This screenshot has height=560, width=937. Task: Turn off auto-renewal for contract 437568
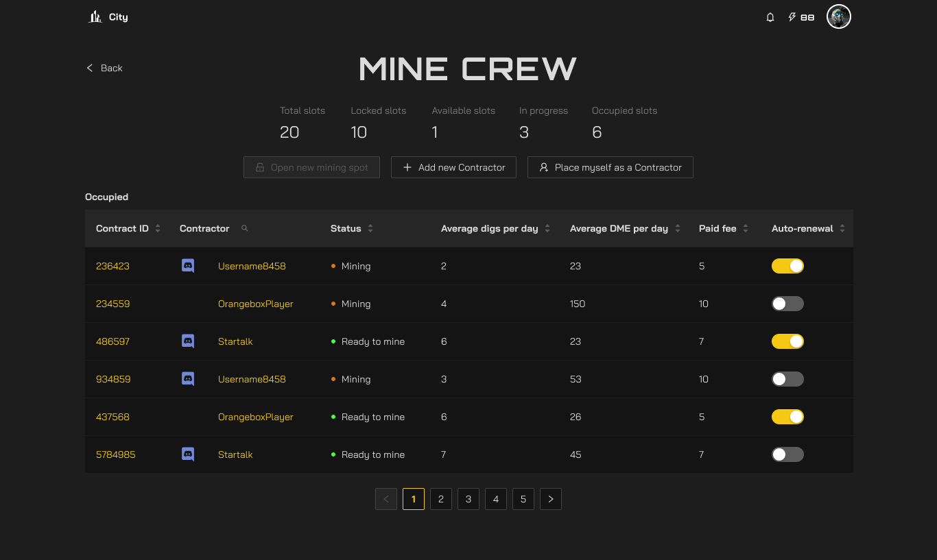[787, 417]
